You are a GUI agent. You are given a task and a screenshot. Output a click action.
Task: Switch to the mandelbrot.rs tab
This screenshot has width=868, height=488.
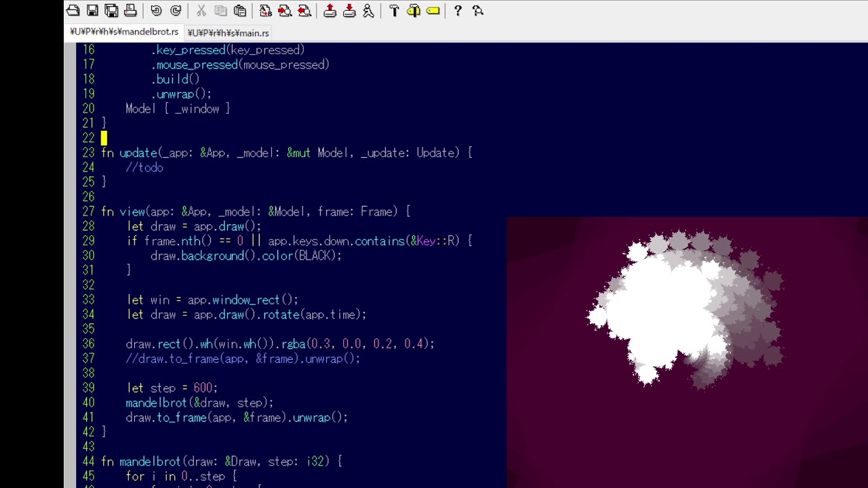click(x=124, y=32)
